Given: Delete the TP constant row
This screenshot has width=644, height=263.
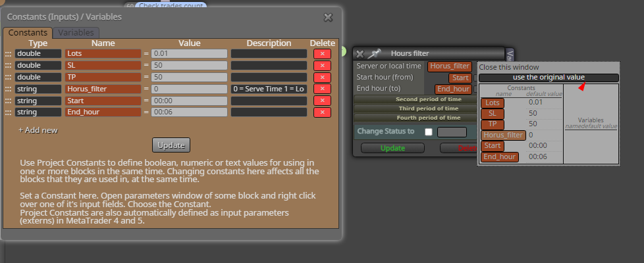Looking at the screenshot, I should 322,78.
